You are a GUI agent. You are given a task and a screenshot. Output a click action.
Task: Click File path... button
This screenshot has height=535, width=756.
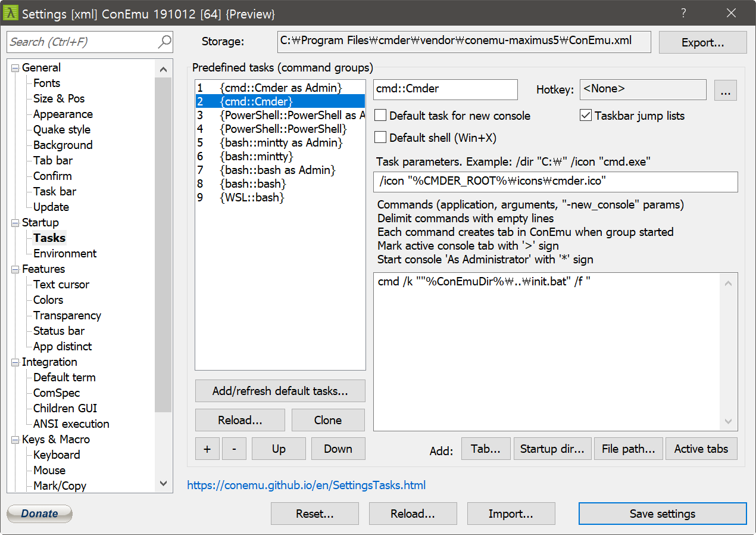tap(629, 449)
